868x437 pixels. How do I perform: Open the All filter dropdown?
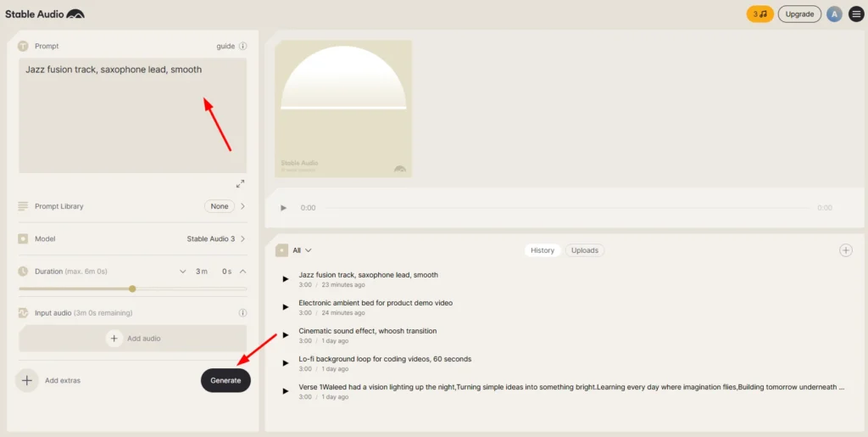pyautogui.click(x=303, y=250)
